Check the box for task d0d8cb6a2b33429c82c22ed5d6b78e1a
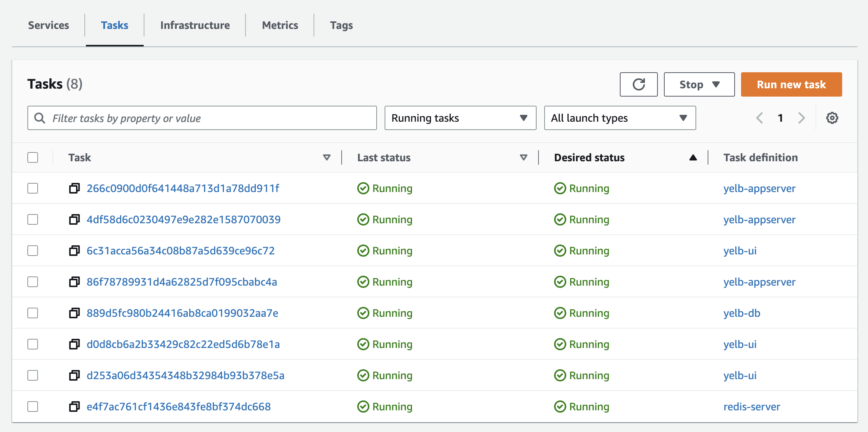Image resolution: width=868 pixels, height=432 pixels. point(33,344)
